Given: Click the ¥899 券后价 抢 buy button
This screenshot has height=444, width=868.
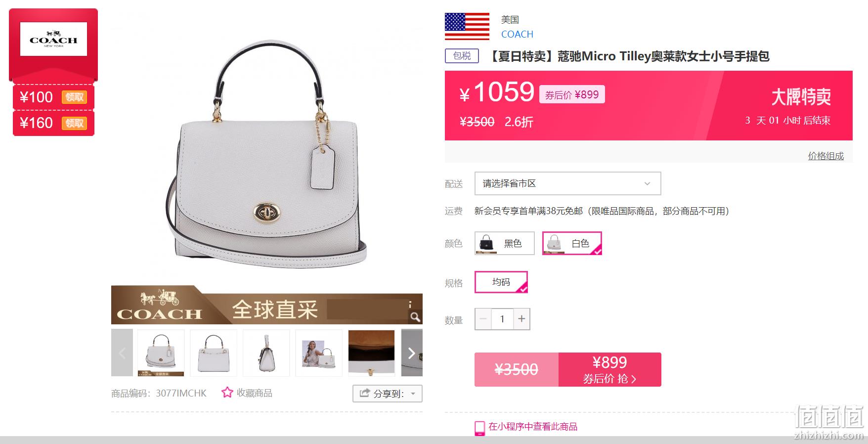Looking at the screenshot, I should click(x=609, y=369).
